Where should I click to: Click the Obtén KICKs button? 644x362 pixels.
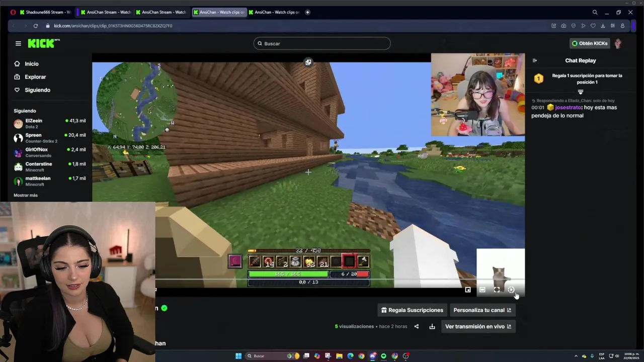pos(590,43)
